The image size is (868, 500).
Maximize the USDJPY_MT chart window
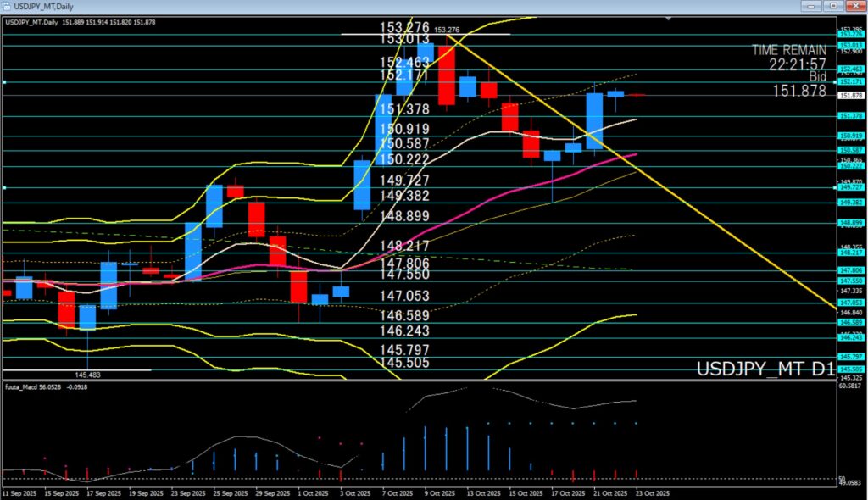point(832,6)
